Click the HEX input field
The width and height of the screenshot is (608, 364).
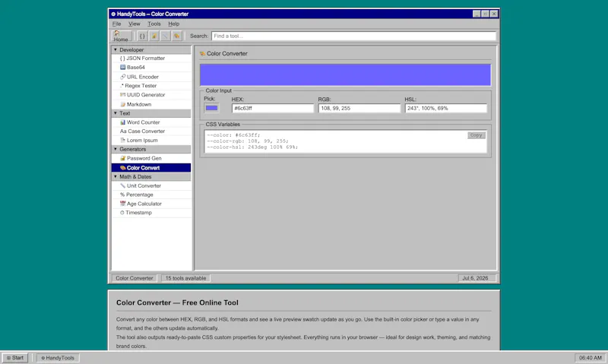273,108
